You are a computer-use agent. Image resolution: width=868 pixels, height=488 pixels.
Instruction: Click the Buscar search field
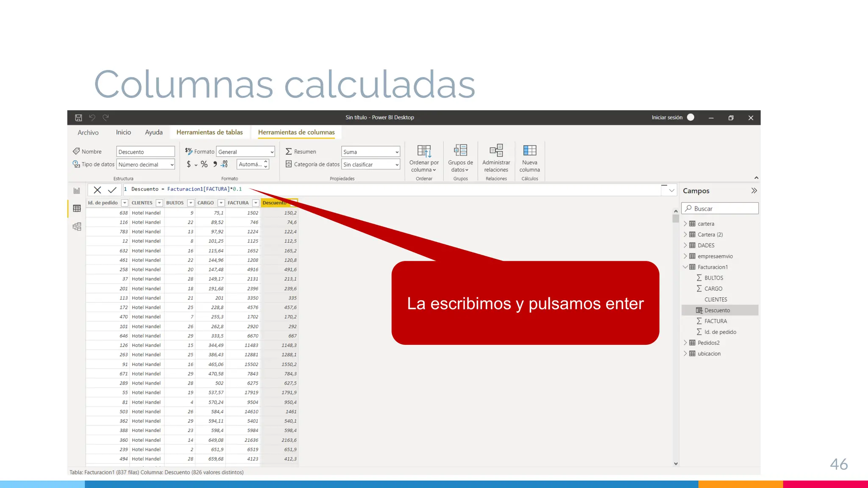(720, 208)
